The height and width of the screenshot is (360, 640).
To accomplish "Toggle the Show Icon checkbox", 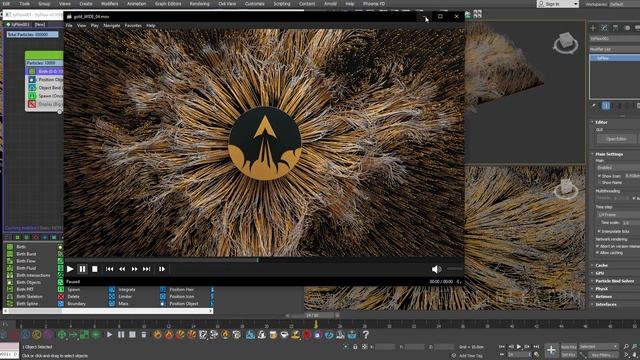I will point(599,176).
